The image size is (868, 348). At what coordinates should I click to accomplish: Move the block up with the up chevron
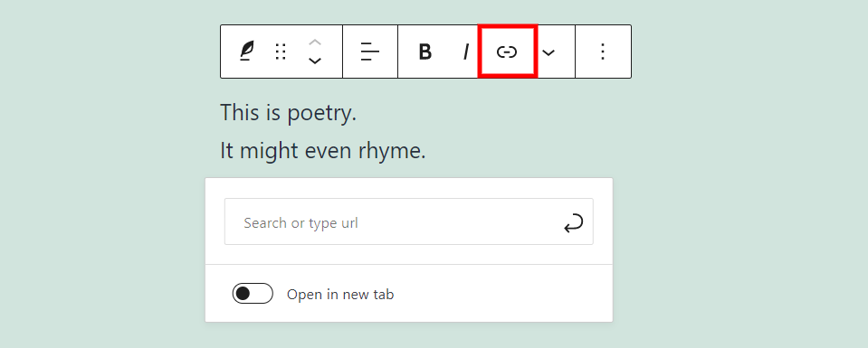point(314,42)
